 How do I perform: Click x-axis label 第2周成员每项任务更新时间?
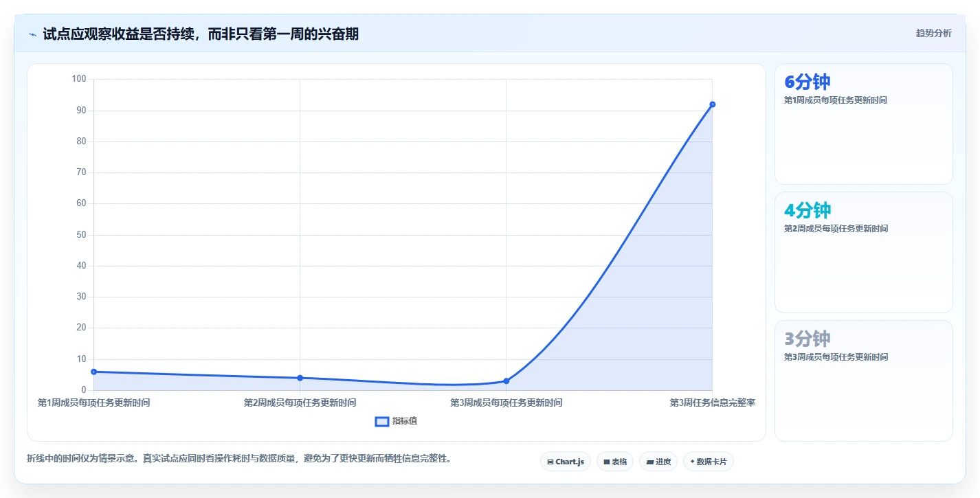300,403
